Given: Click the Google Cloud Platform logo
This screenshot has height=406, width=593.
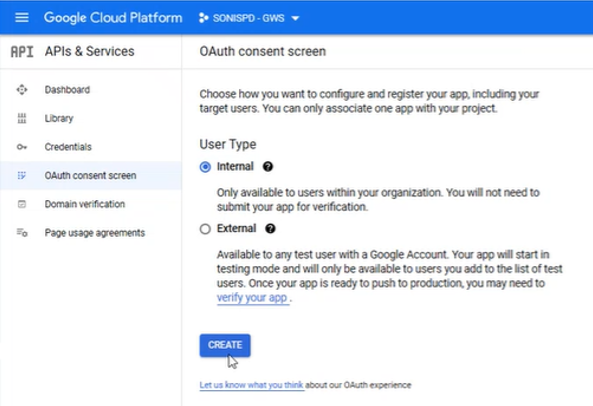Looking at the screenshot, I should point(113,18).
